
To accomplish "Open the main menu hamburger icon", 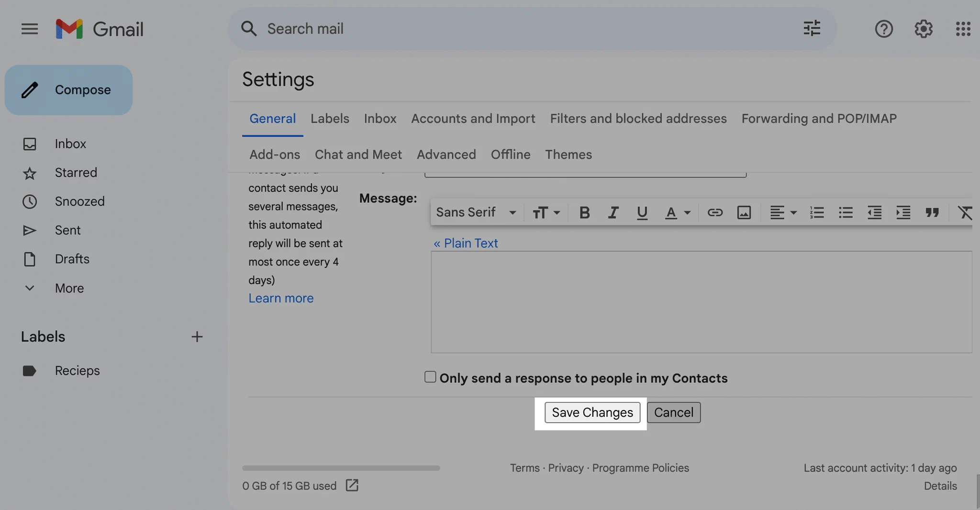I will coord(30,29).
